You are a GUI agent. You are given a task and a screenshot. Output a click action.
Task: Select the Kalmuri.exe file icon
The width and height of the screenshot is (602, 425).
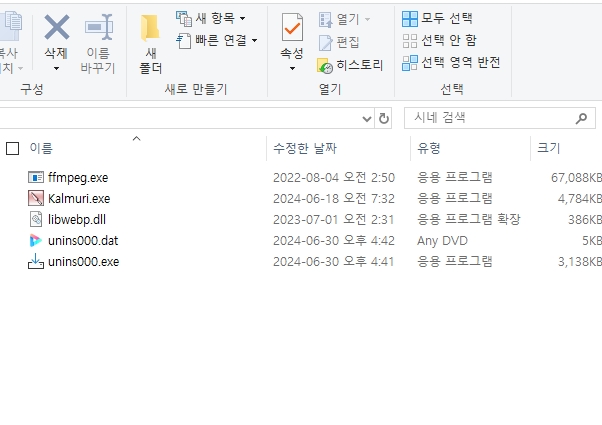tap(38, 198)
